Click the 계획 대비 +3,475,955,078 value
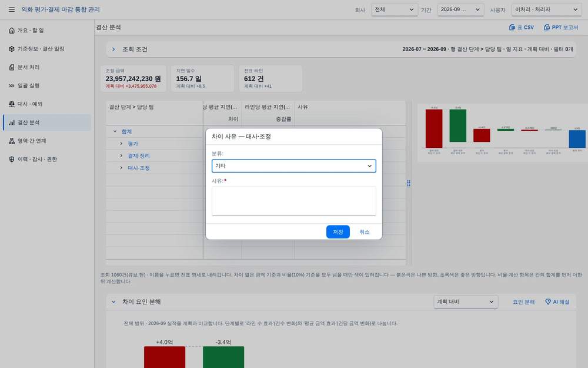588x368 pixels. (x=131, y=86)
